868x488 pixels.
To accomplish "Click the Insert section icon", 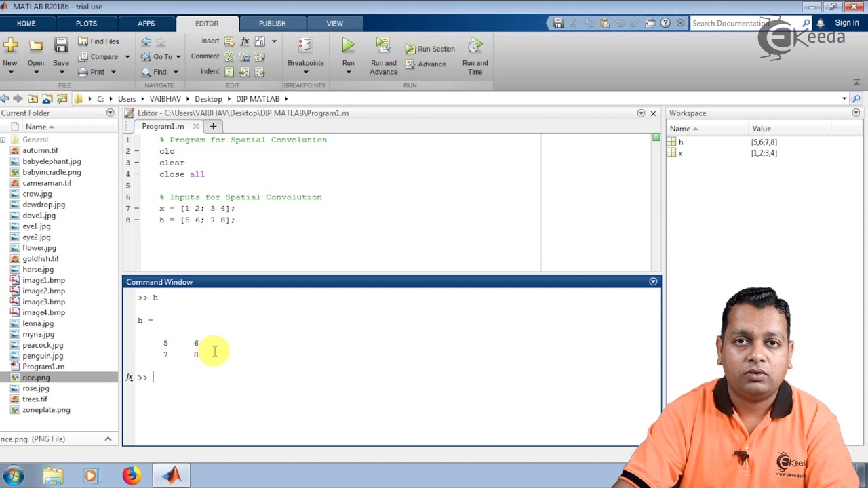I will pyautogui.click(x=229, y=41).
